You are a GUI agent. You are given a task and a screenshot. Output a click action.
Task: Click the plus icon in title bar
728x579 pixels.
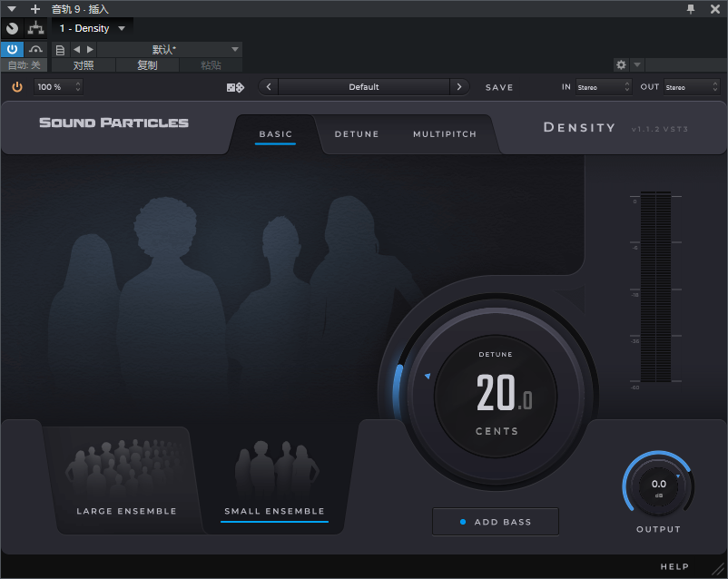(x=34, y=9)
